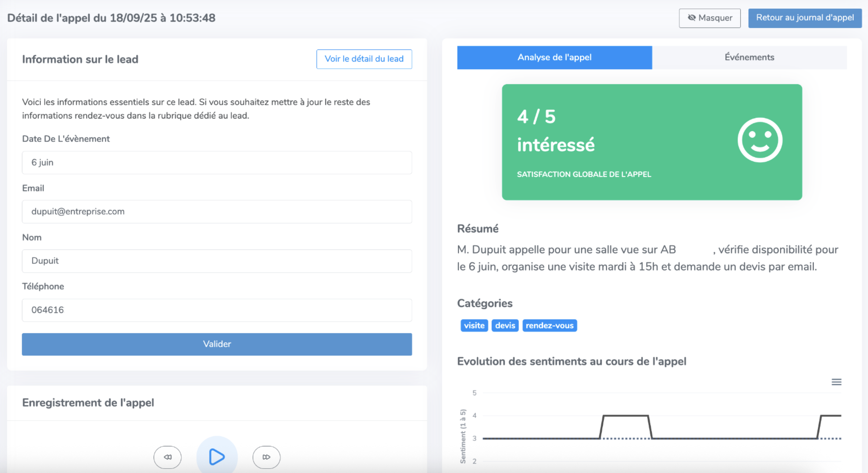
Task: Switch to the Événements tab
Action: (x=749, y=57)
